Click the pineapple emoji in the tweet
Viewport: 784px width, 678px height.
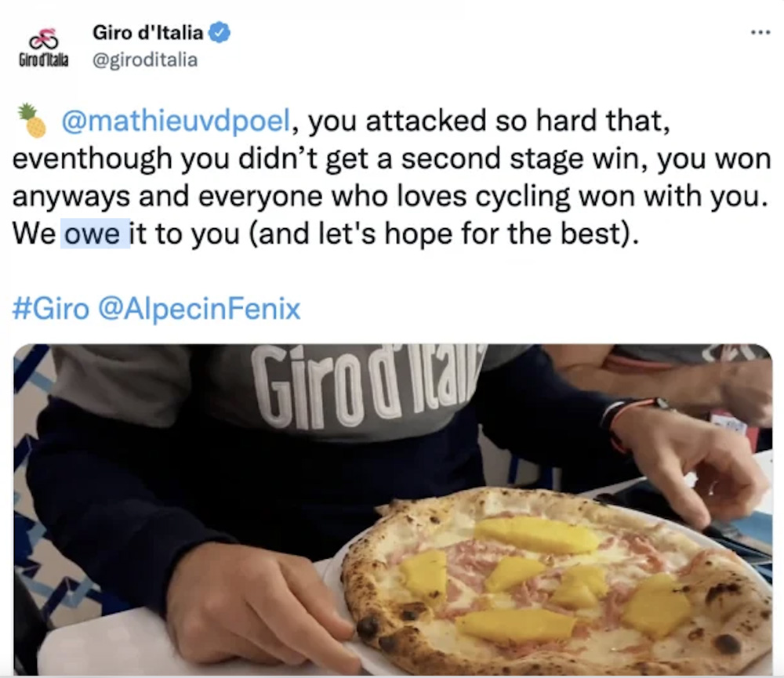(32, 121)
